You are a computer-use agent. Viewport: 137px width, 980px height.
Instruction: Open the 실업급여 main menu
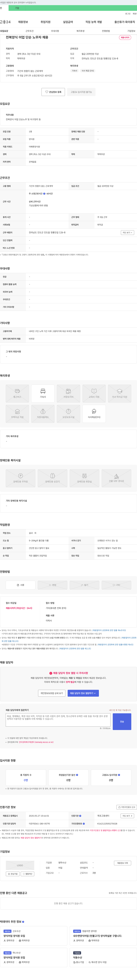[x=68, y=22]
